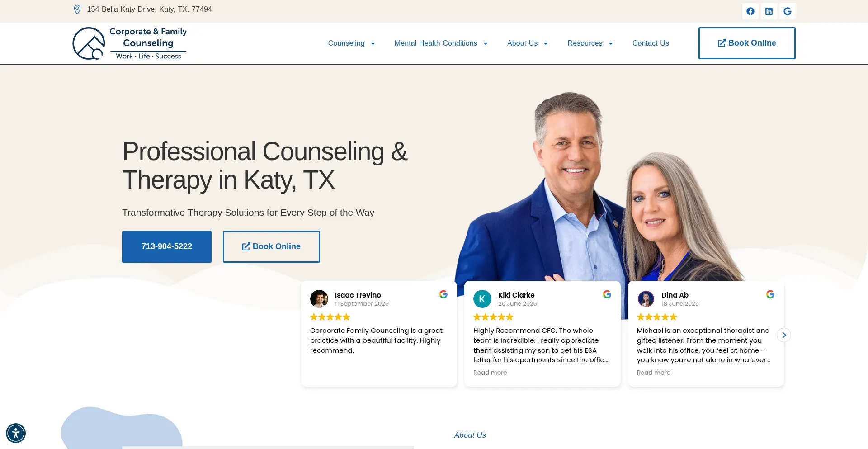Expand the Resources dropdown menu
868x449 pixels.
click(x=590, y=43)
